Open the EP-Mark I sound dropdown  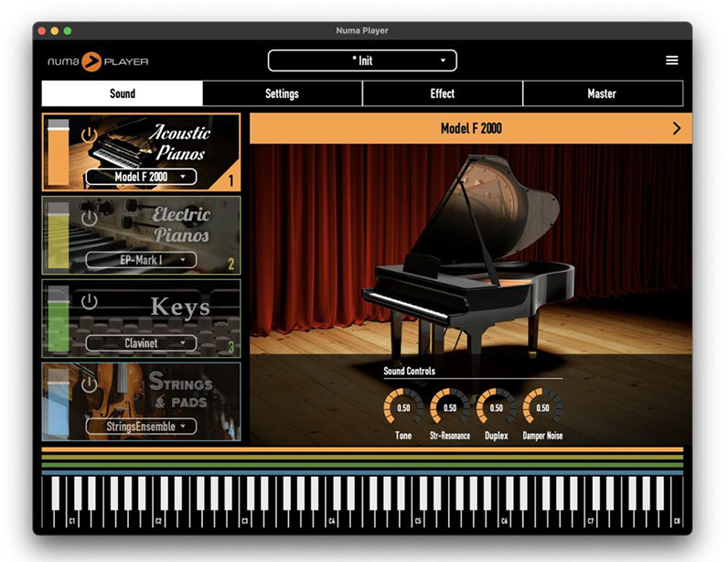coord(141,260)
